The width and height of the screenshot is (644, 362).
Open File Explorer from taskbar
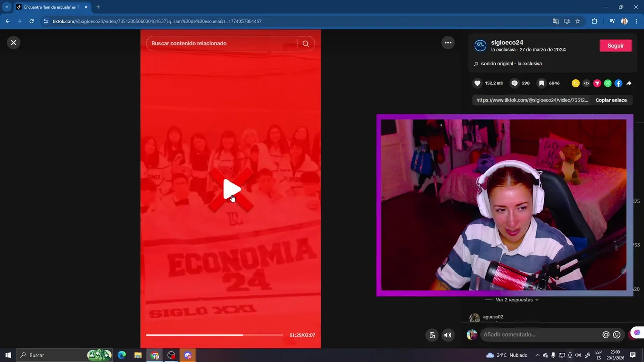coord(138,355)
